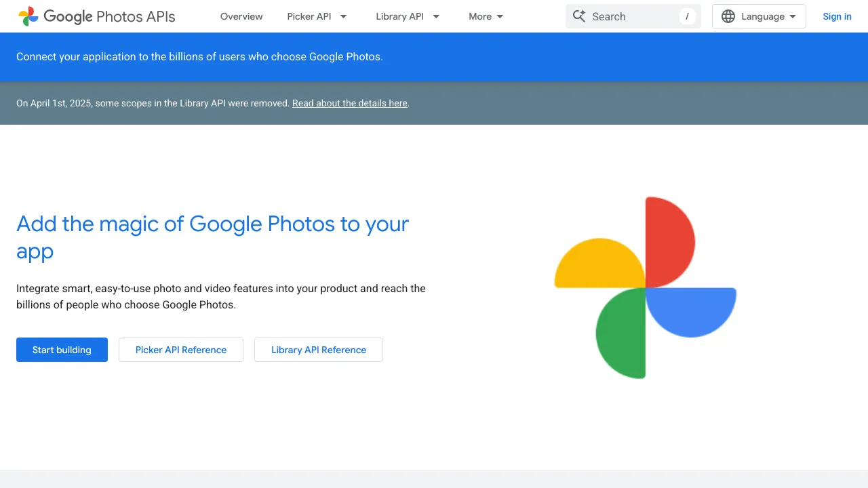The height and width of the screenshot is (488, 868).
Task: Focus the Search input field
Action: (633, 16)
